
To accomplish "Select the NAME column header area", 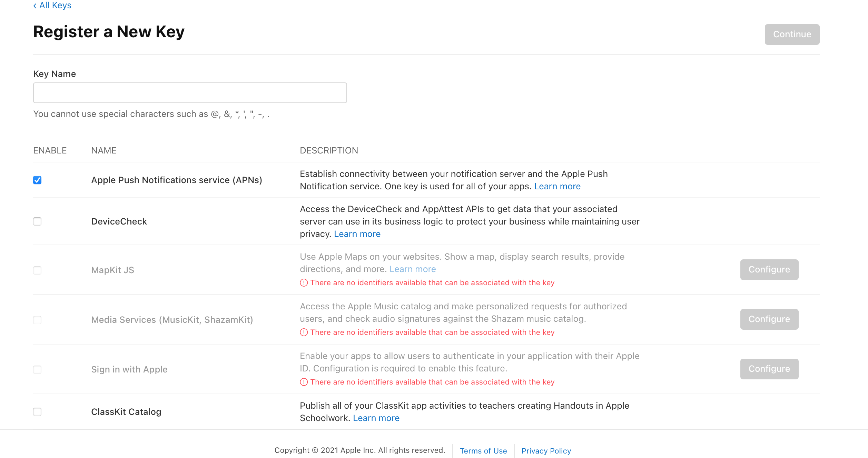I will click(x=103, y=150).
